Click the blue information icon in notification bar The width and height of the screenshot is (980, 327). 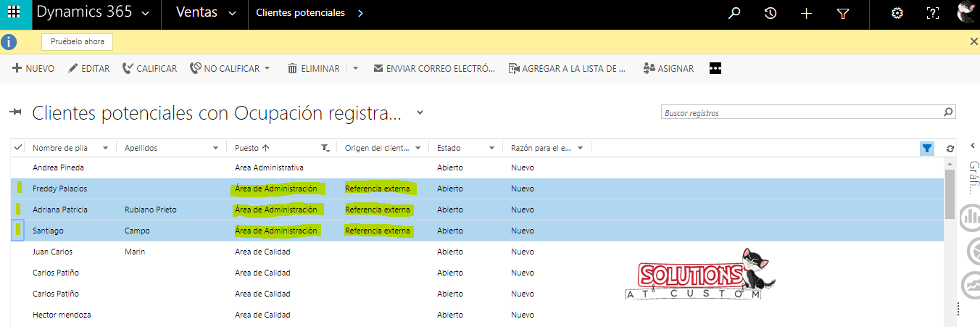9,41
